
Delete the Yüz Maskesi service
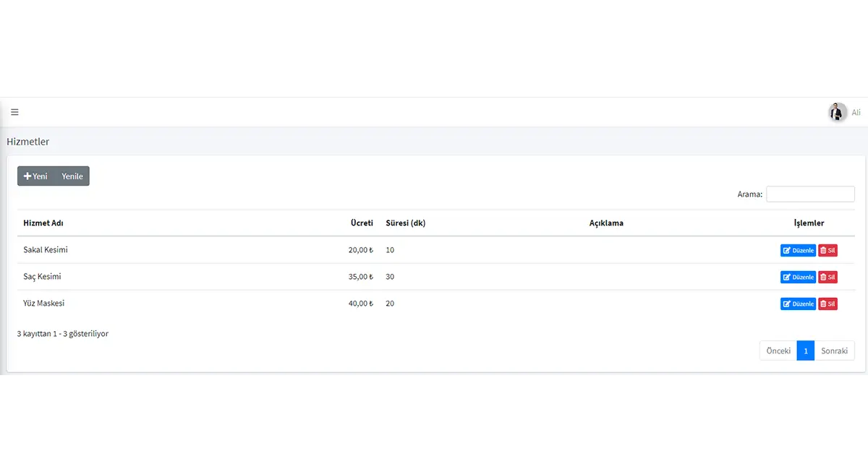pyautogui.click(x=827, y=304)
